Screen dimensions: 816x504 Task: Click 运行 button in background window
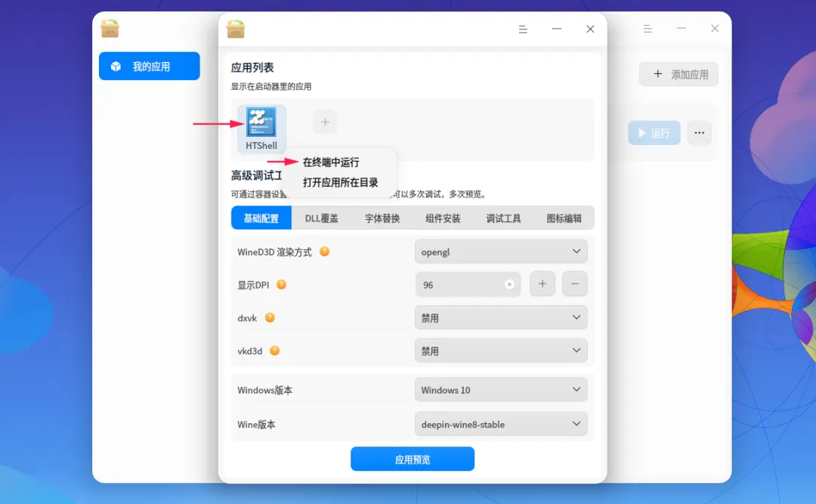coord(654,133)
